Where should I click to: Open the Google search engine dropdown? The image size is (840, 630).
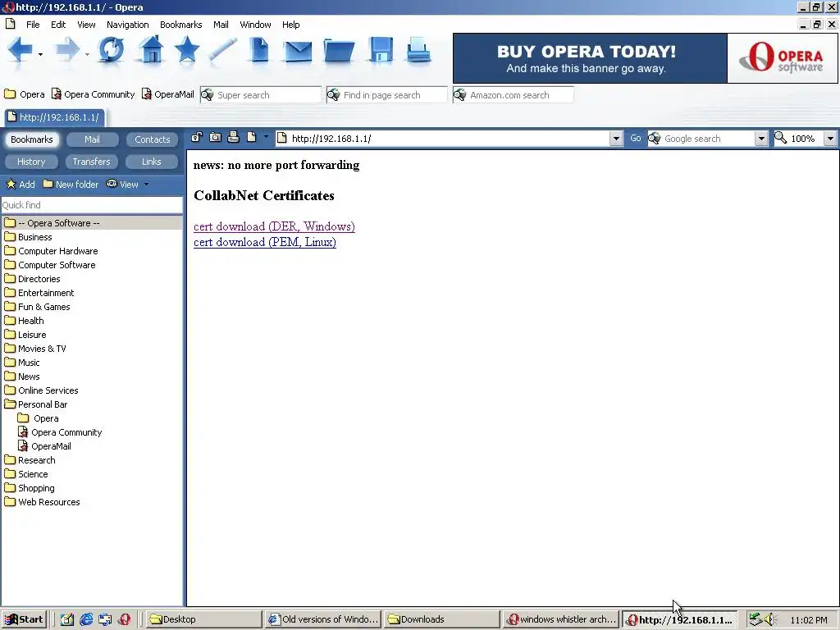click(761, 139)
